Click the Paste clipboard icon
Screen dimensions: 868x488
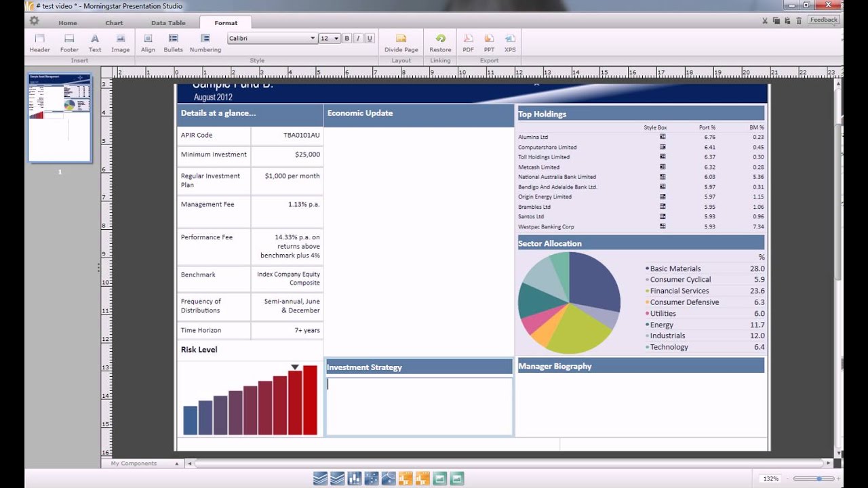pos(787,21)
